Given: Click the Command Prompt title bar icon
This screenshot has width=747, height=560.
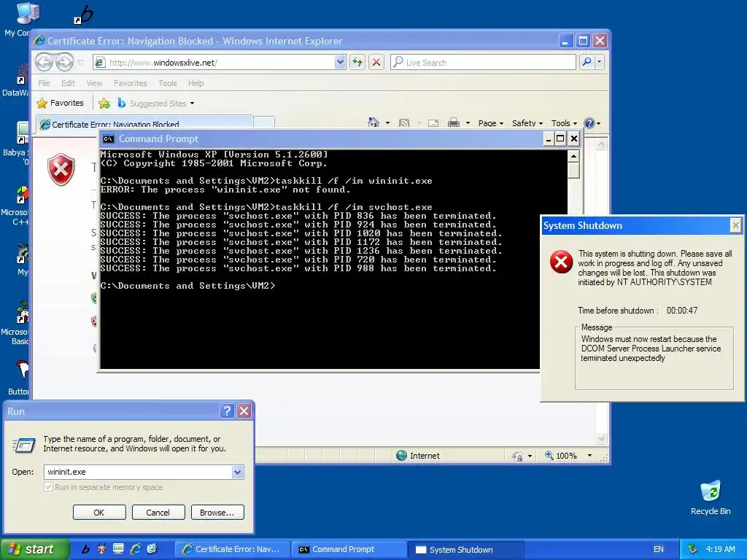Looking at the screenshot, I should click(109, 139).
